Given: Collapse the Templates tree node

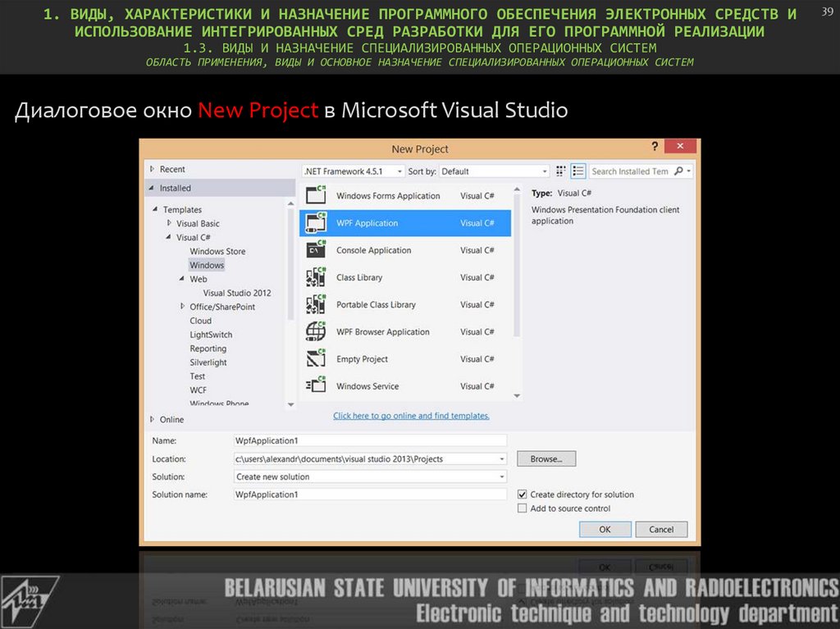Looking at the screenshot, I should (x=155, y=209).
